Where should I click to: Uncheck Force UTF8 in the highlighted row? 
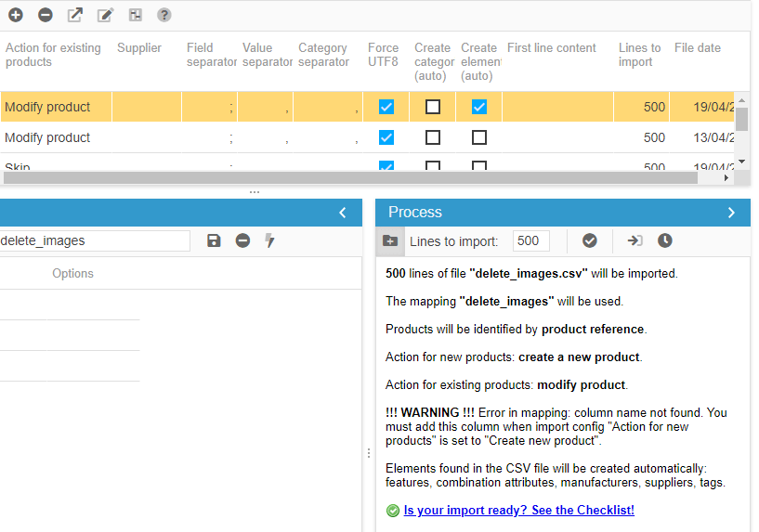(x=386, y=107)
